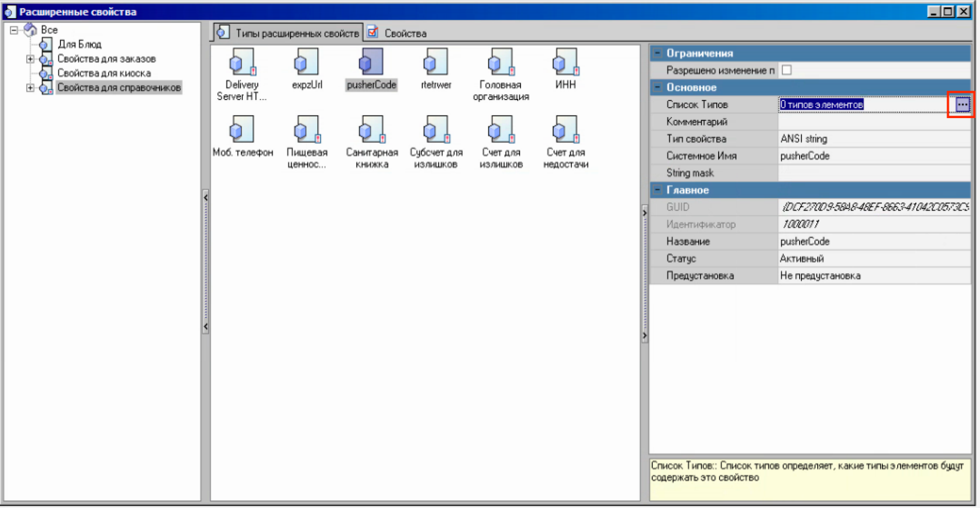Viewport: 980px width, 508px height.
Task: Click the ellipsis button for Список Типов
Action: point(962,104)
